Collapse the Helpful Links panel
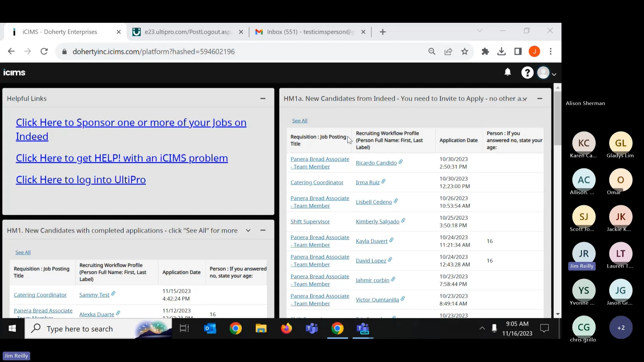This screenshot has width=644, height=362. [263, 98]
